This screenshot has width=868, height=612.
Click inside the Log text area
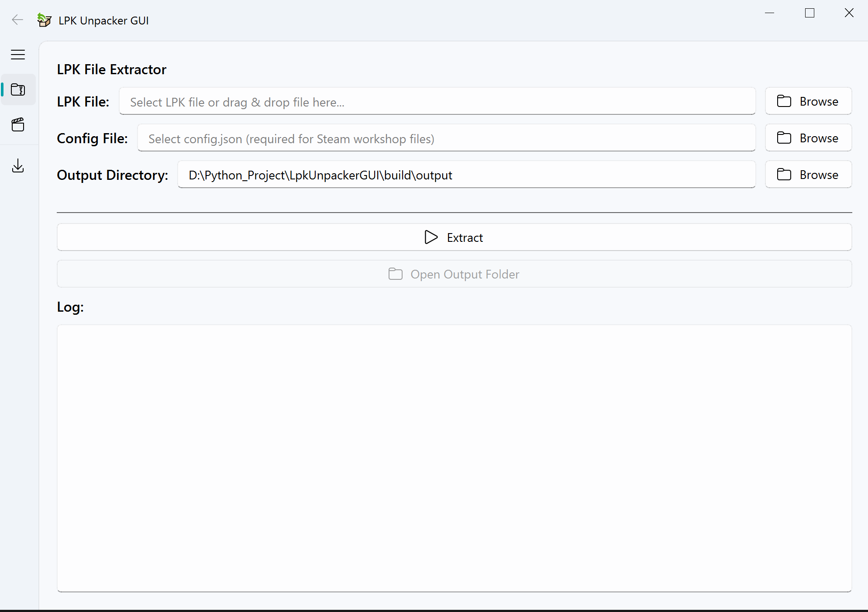[454, 458]
